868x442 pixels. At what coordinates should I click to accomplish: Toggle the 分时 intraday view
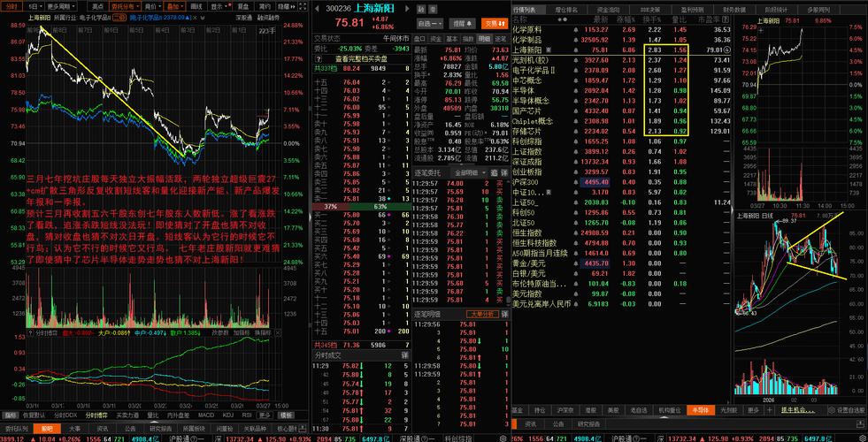(12, 7)
